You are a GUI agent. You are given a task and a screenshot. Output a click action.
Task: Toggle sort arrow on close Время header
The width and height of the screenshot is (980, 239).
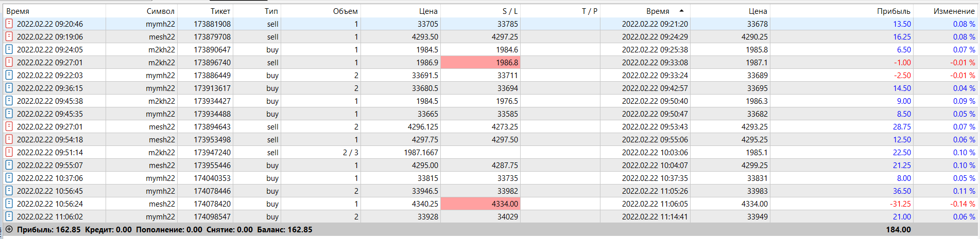681,11
